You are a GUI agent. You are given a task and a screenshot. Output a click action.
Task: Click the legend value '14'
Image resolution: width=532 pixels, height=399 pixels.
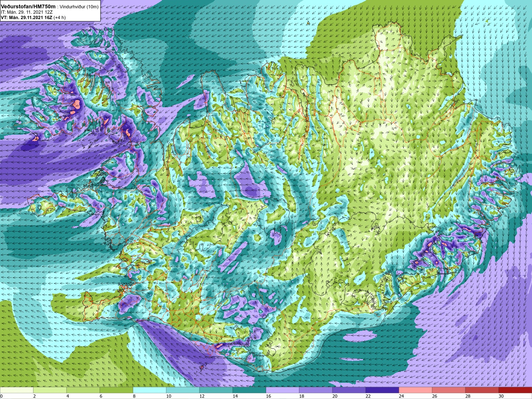235,396
